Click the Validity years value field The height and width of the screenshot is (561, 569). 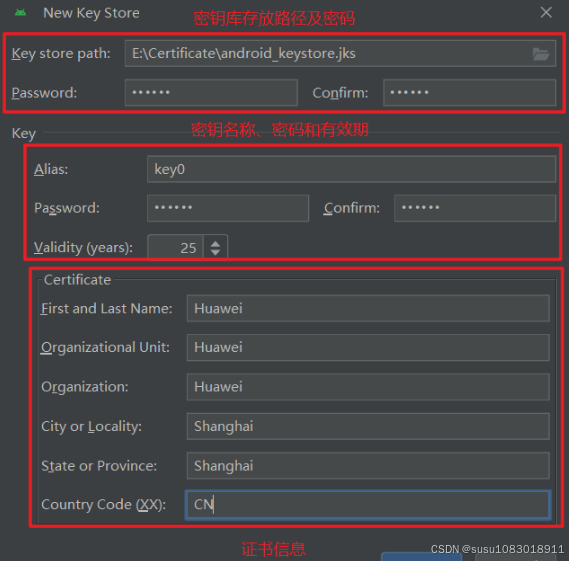pyautogui.click(x=176, y=247)
